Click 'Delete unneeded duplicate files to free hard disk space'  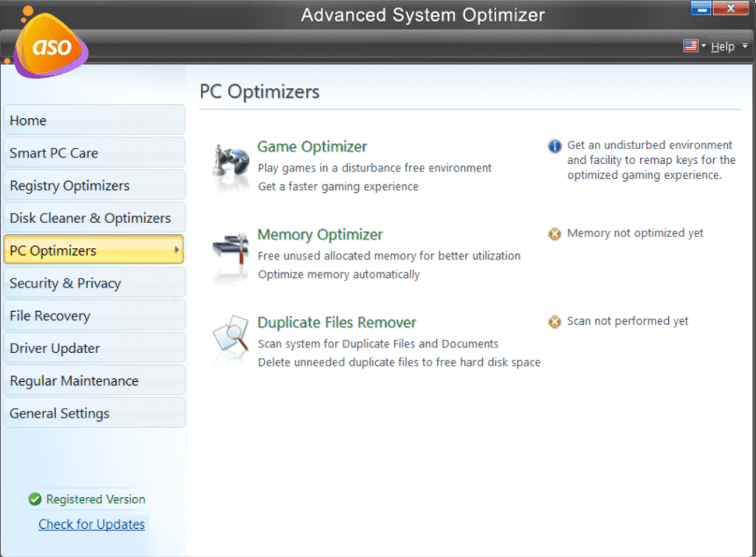point(399,362)
